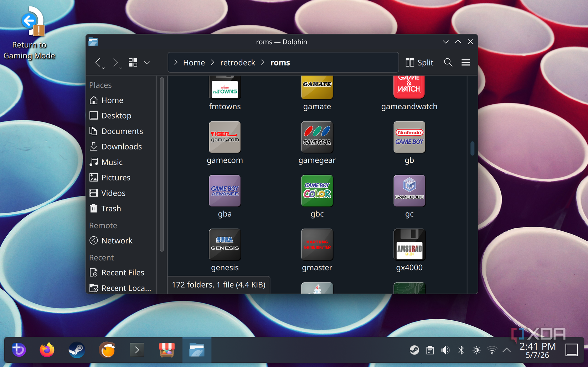Image resolution: width=588 pixels, height=367 pixels.
Task: Open the genesis Sega folder
Action: pyautogui.click(x=225, y=250)
